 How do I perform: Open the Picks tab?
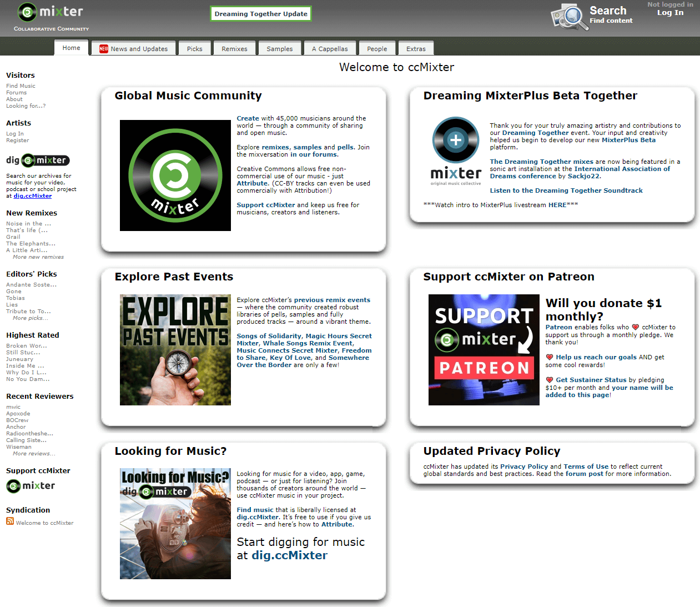pyautogui.click(x=195, y=49)
